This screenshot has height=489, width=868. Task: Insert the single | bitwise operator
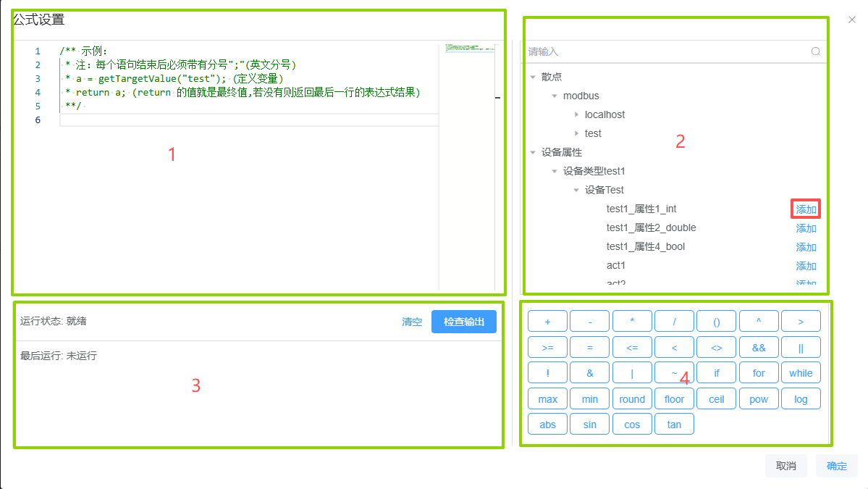[x=631, y=372]
